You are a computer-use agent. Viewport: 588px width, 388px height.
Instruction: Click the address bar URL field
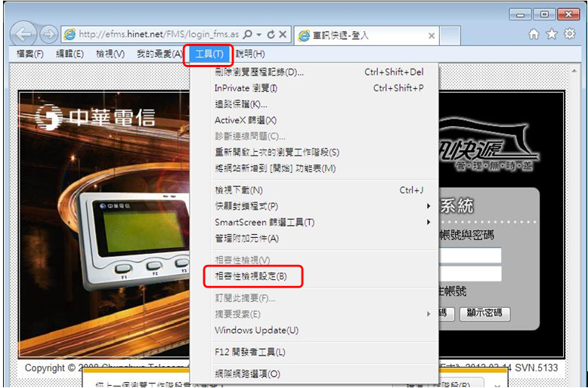159,35
